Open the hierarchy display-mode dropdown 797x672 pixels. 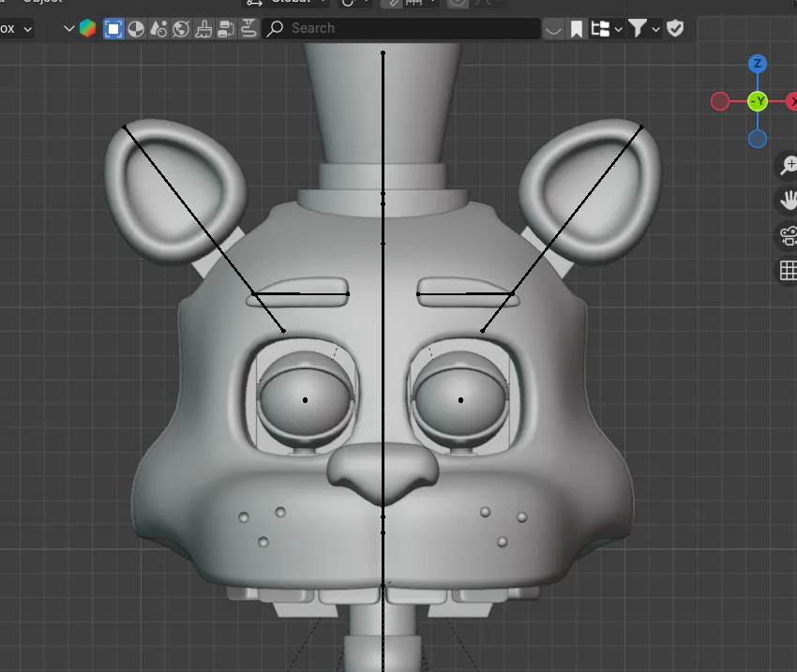pos(606,29)
